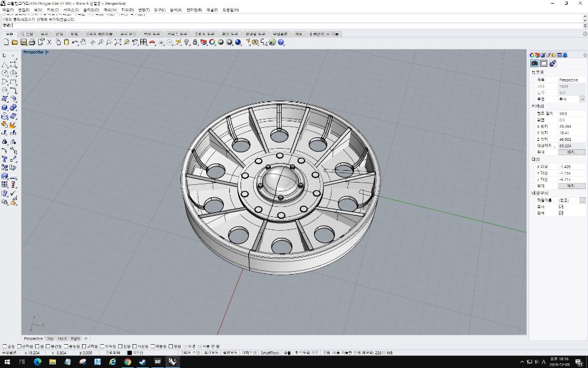Toggle the 표시 checkbox in background settings
The width and height of the screenshot is (588, 368).
coord(561,207)
